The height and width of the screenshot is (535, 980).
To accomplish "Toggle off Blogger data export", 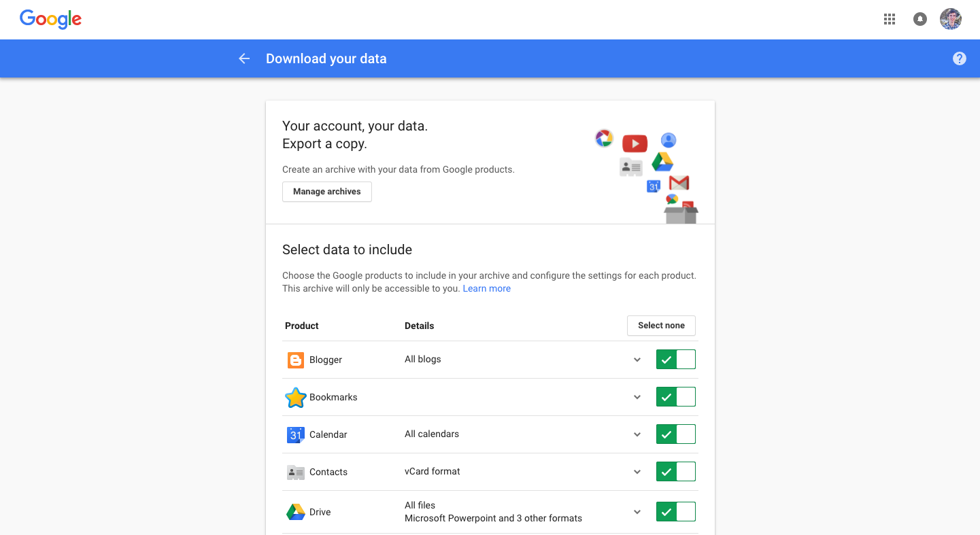I will [x=676, y=360].
